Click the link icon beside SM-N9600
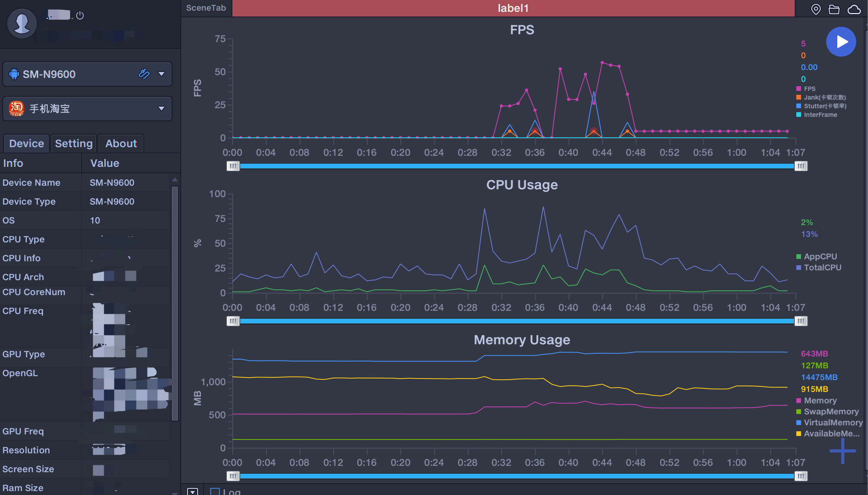 click(x=144, y=74)
